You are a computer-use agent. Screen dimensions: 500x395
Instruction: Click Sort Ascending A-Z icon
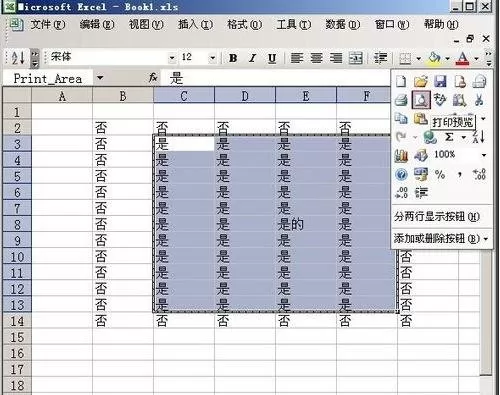point(18,58)
